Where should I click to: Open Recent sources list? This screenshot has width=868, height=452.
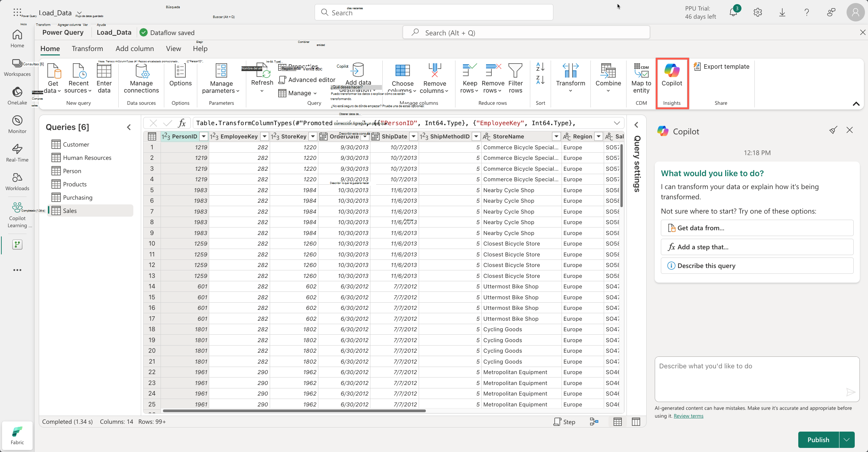click(78, 79)
